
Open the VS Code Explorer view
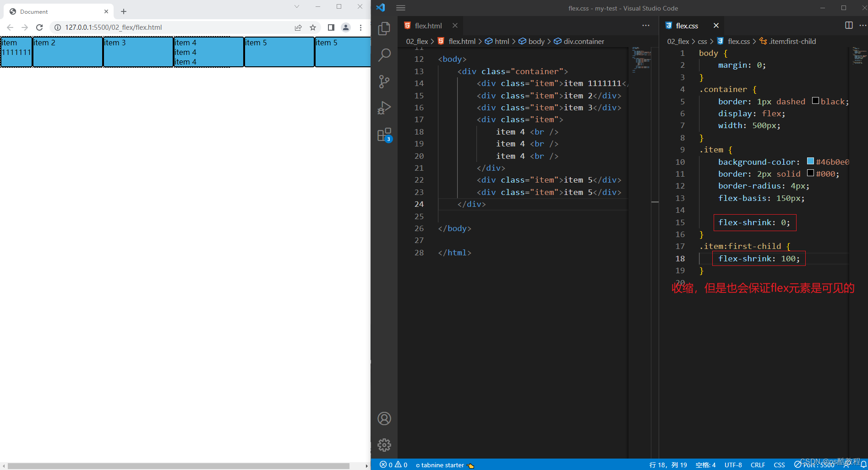(x=384, y=29)
